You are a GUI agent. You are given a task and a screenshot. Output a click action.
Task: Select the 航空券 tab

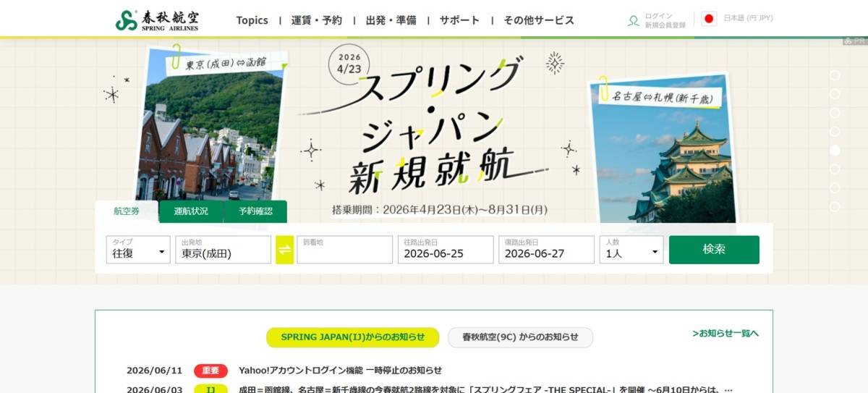[x=126, y=211]
